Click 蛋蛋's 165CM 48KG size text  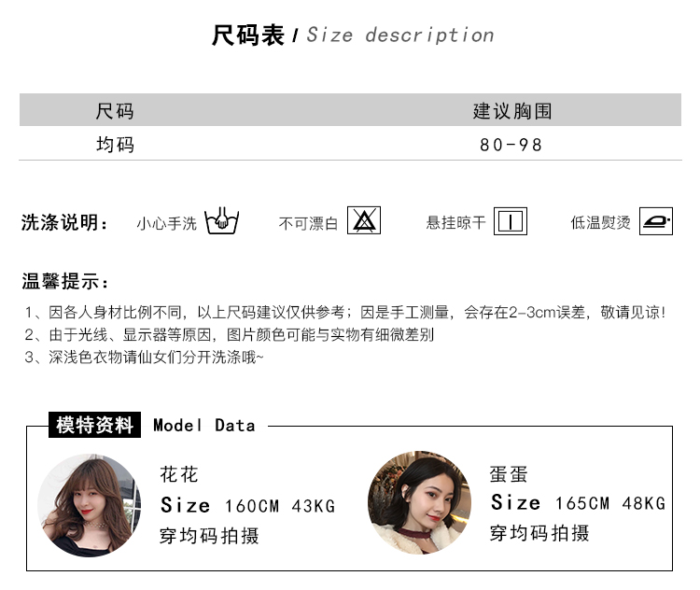(x=609, y=503)
